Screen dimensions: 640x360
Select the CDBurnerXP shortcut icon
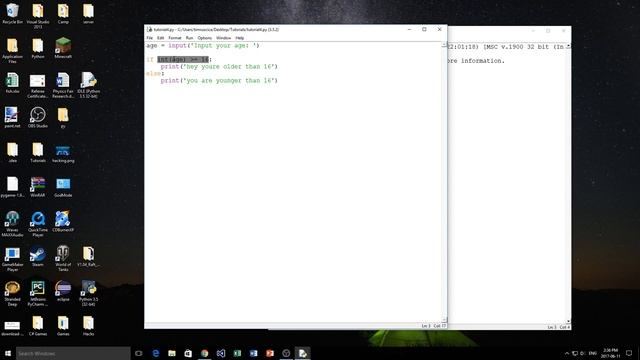[63, 222]
